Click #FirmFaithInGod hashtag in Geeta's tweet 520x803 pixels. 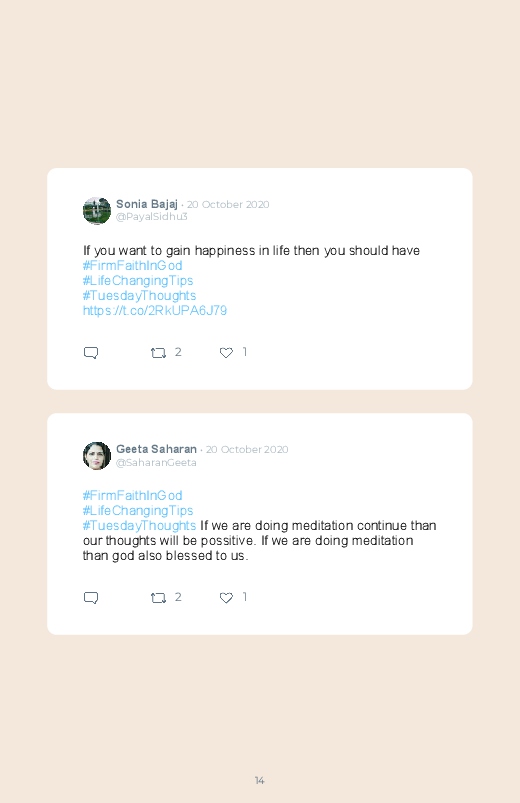click(x=133, y=496)
